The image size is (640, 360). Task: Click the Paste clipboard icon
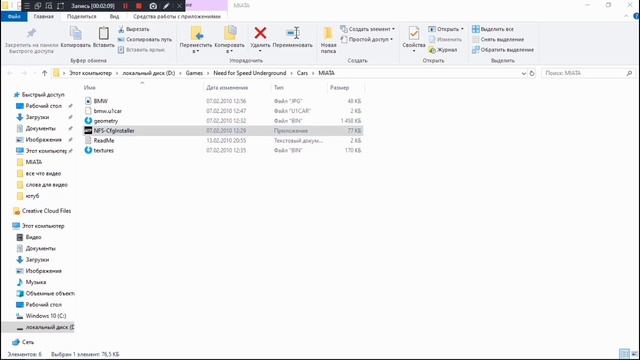(x=104, y=33)
